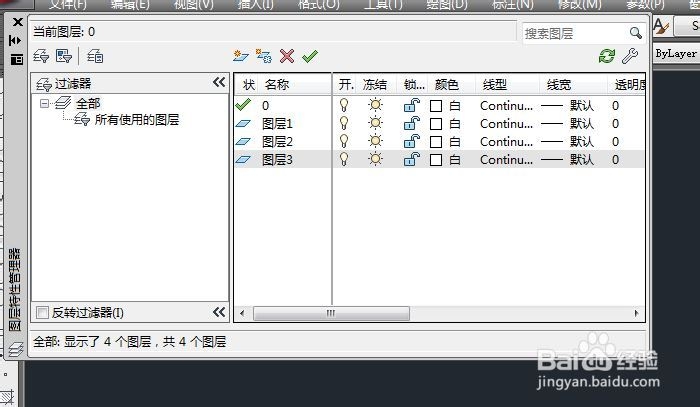Delete layer with the red X icon
The image size is (700, 407).
tap(287, 56)
